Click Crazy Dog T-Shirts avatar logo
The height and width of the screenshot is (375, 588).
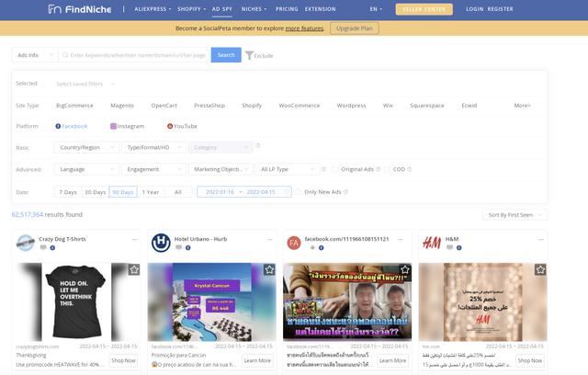click(x=26, y=243)
